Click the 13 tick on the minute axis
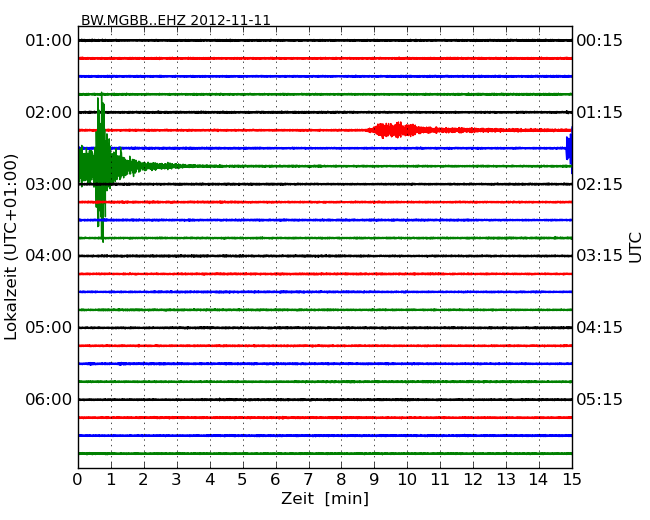This screenshot has width=650, height=520. pos(506,479)
